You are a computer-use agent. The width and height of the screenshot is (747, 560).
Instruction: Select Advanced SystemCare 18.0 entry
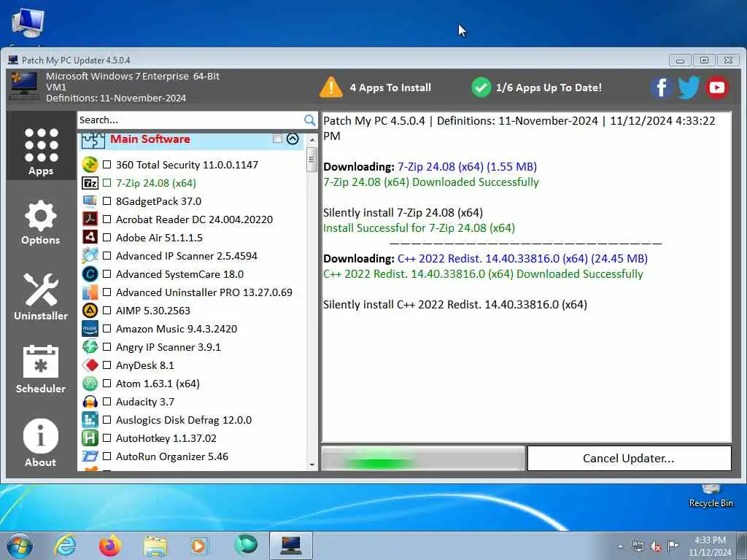tap(179, 274)
